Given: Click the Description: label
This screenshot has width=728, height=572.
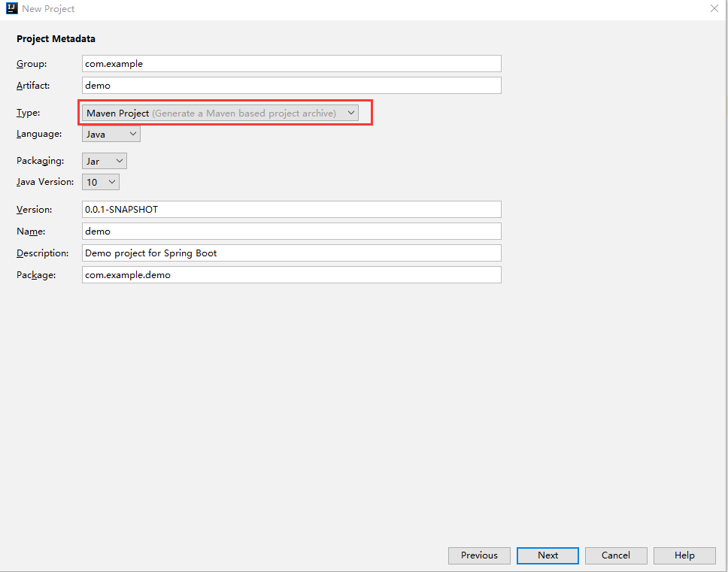Looking at the screenshot, I should click(x=42, y=253).
